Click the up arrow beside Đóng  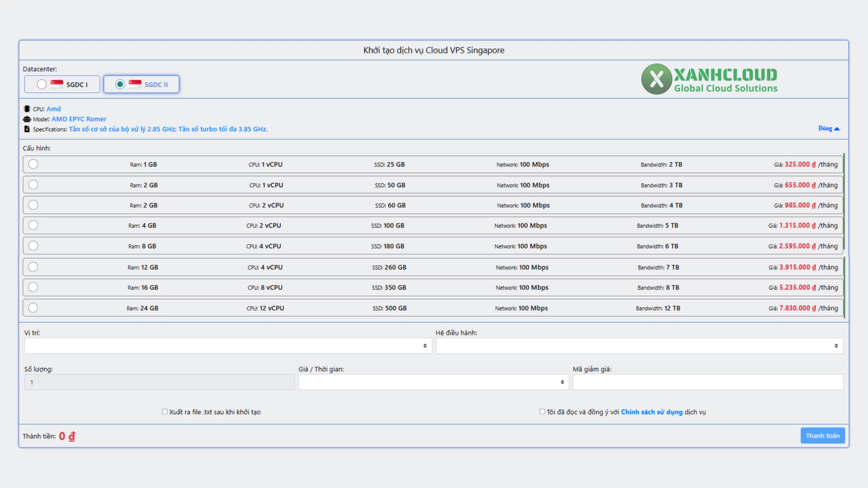pyautogui.click(x=837, y=129)
